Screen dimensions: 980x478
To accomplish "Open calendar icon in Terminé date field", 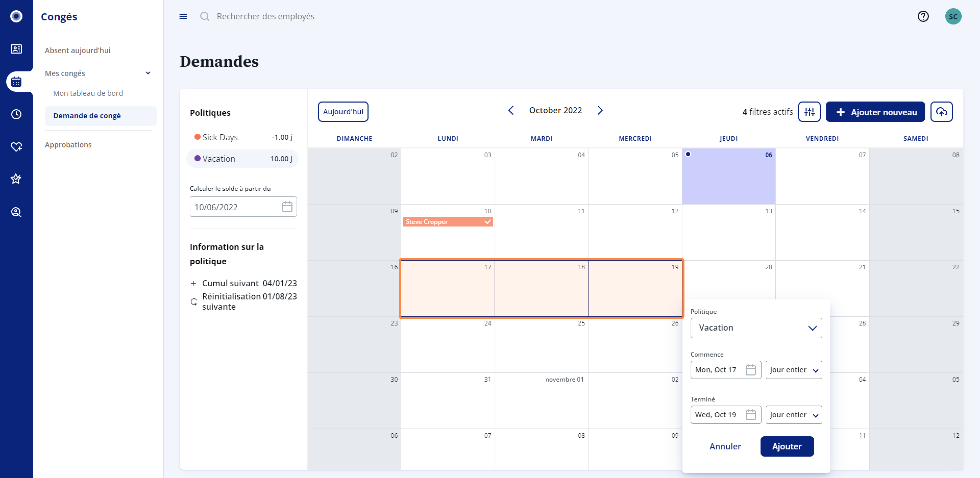I will click(x=751, y=414).
